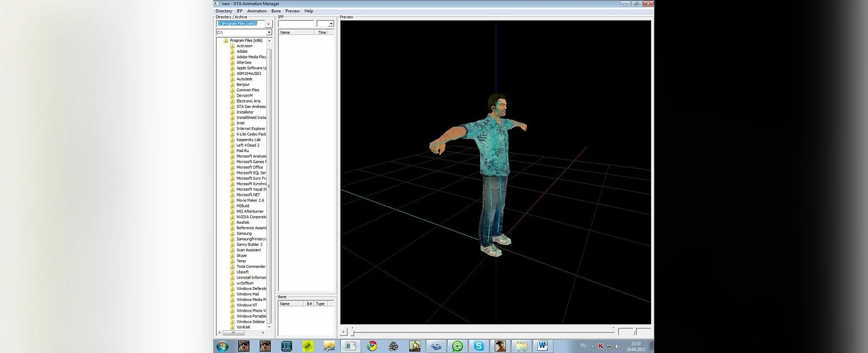Open Google Chrome from taskbar
This screenshot has width=868, height=353.
point(372,346)
